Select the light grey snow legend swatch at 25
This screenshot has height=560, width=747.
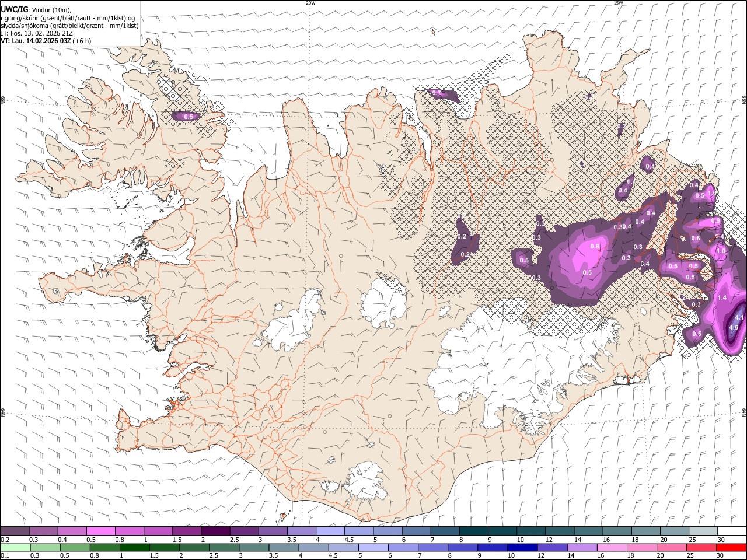pyautogui.click(x=703, y=531)
